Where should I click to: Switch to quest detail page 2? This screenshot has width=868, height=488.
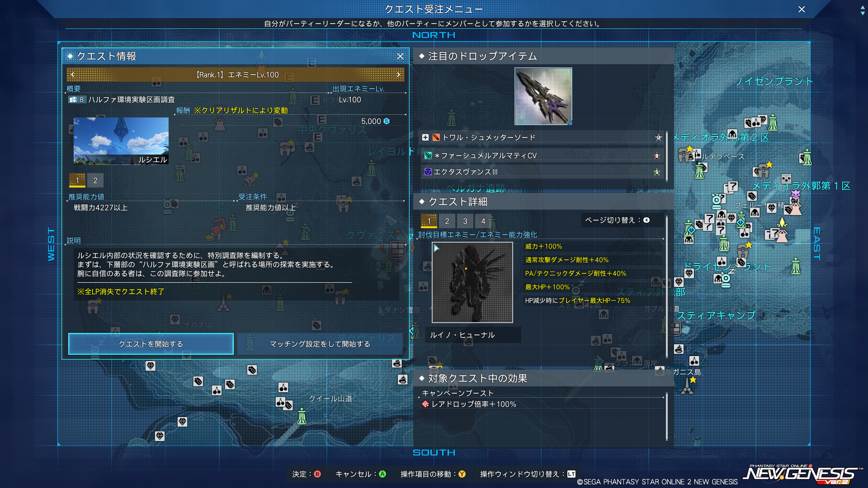click(447, 221)
